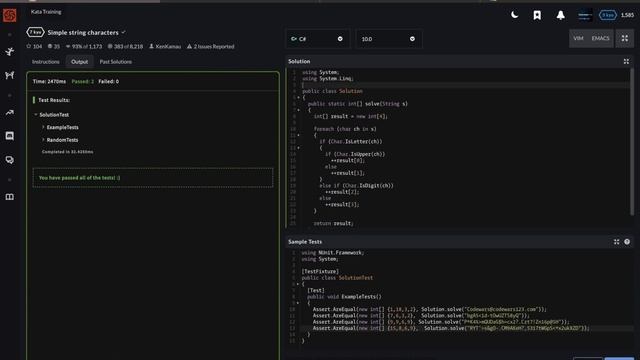Toggle fullscreen editor mode icon
This screenshot has height=360, width=640.
click(x=625, y=38)
